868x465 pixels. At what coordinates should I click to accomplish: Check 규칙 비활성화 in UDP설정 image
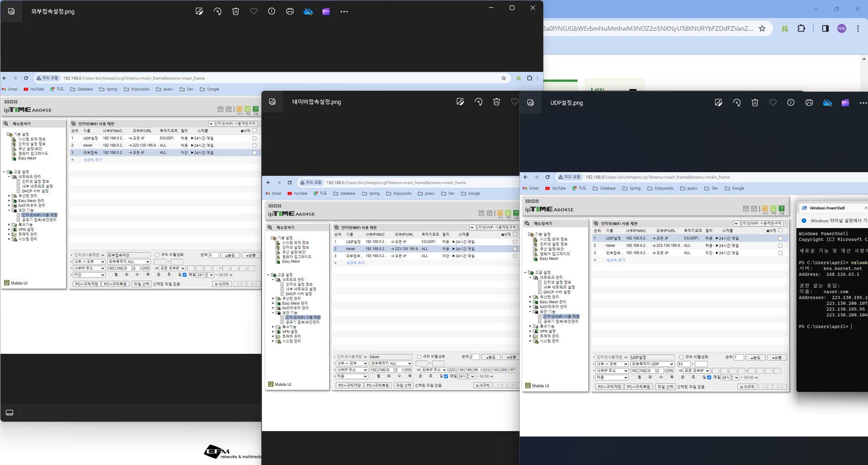[x=681, y=357]
